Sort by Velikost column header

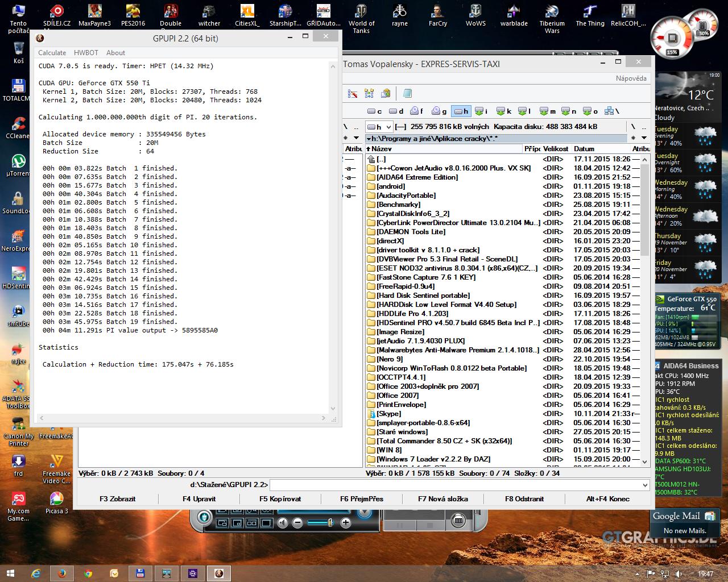click(556, 148)
